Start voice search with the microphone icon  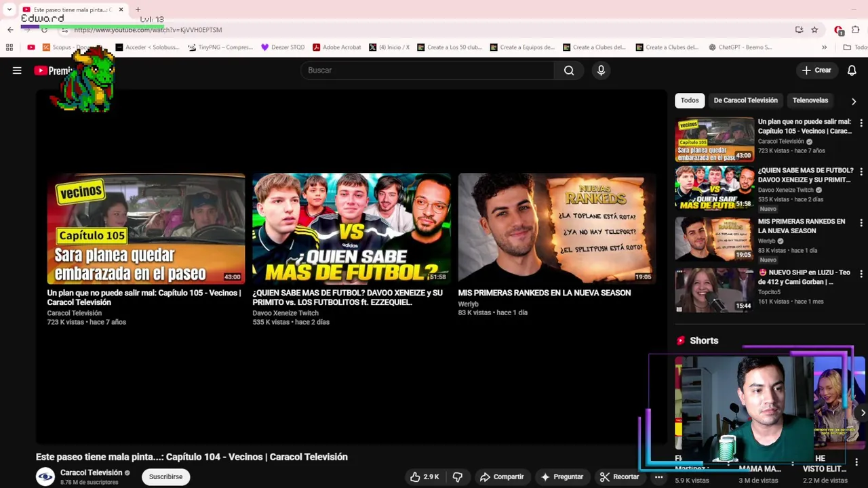[x=601, y=70]
